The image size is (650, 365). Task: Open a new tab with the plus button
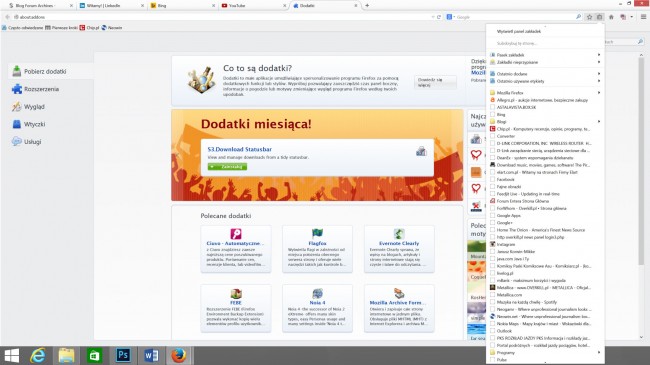367,5
